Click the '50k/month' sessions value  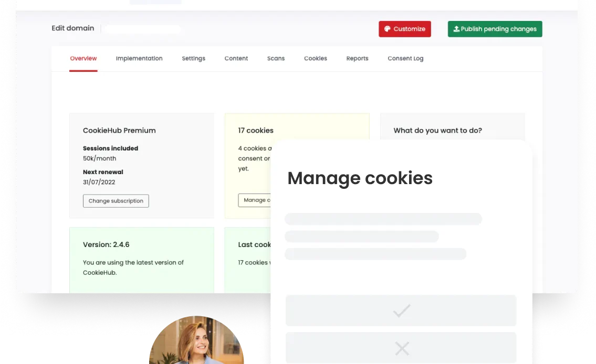[x=100, y=158]
